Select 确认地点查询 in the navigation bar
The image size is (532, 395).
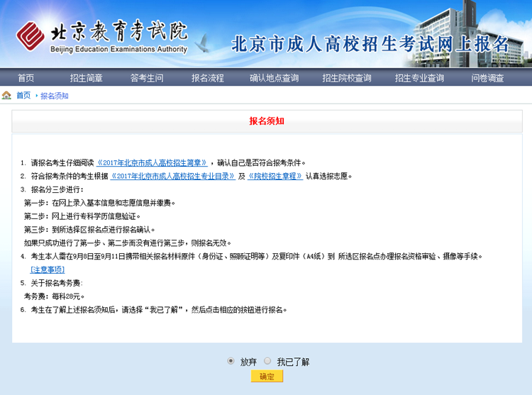(274, 78)
